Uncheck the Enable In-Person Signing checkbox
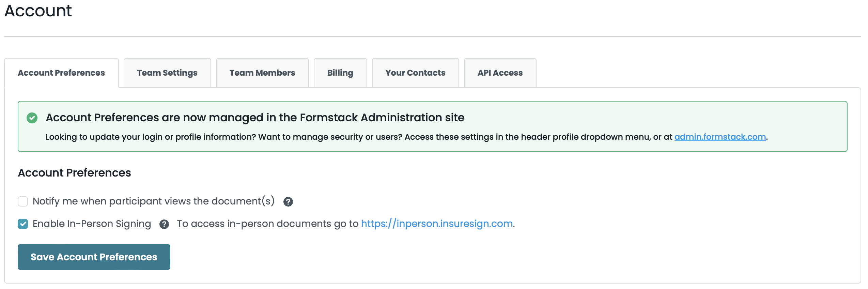This screenshot has width=868, height=289. coord(23,224)
